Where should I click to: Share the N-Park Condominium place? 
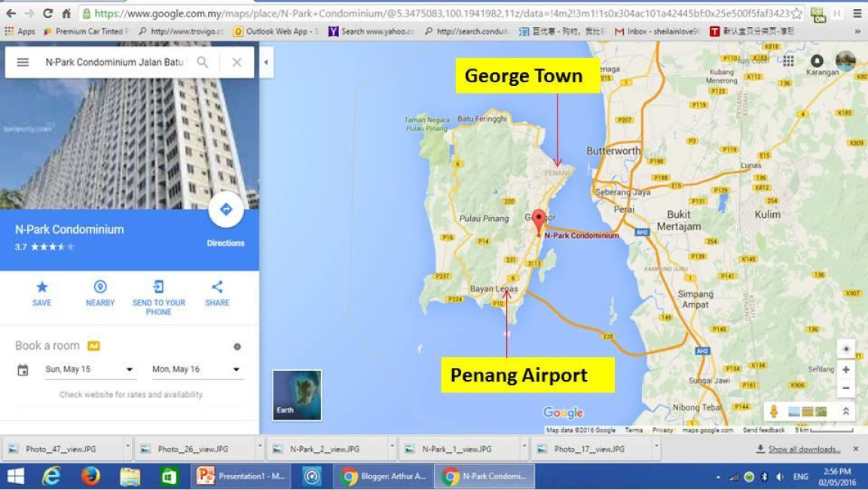pos(217,293)
